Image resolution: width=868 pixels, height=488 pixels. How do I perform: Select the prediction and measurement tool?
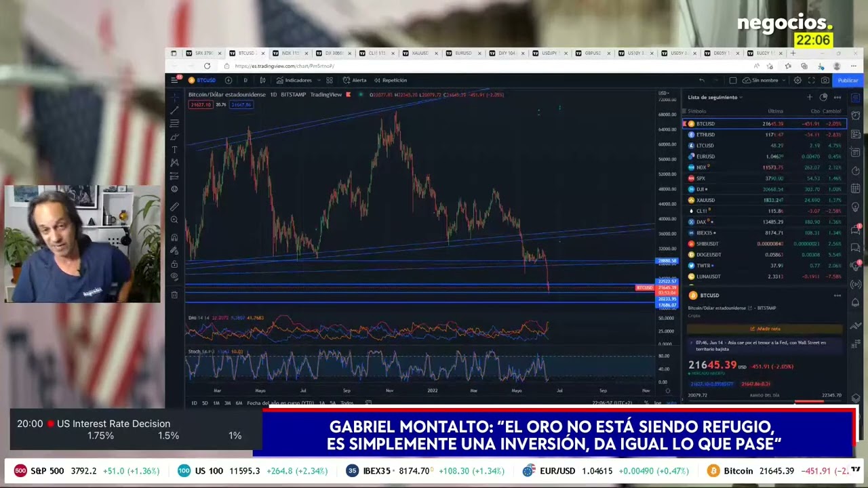(174, 176)
